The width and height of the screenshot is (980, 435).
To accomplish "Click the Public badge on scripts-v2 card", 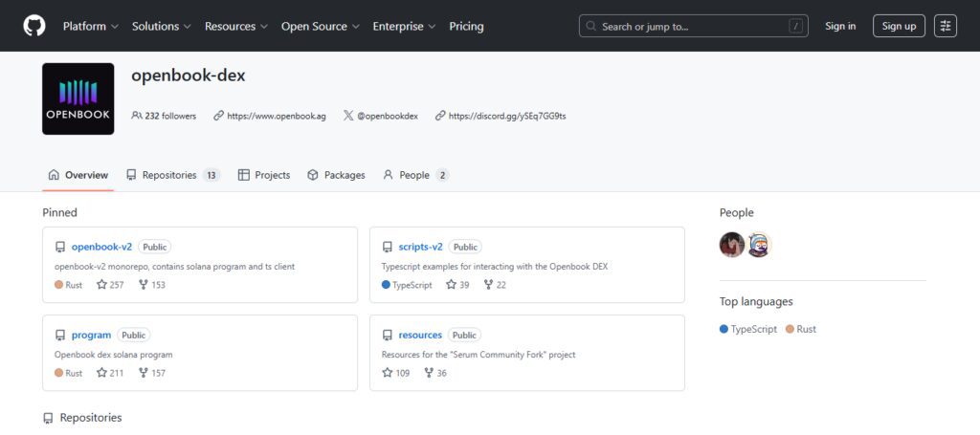I will pyautogui.click(x=465, y=248).
